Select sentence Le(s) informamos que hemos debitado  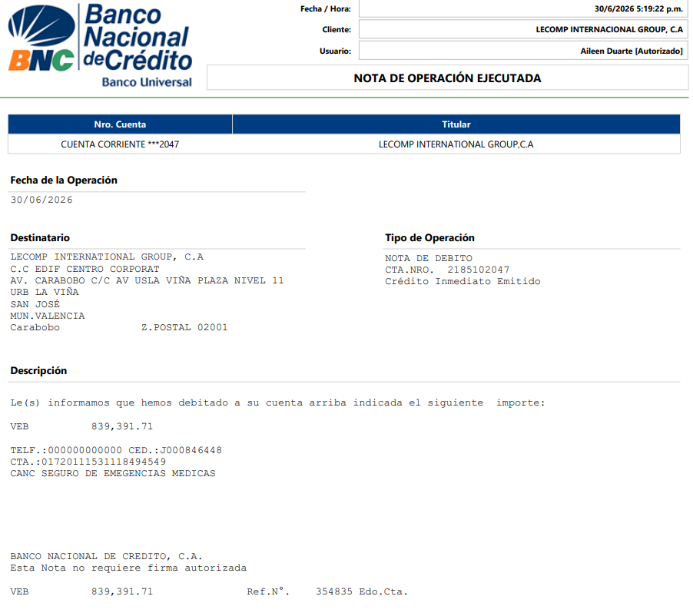coord(277,403)
